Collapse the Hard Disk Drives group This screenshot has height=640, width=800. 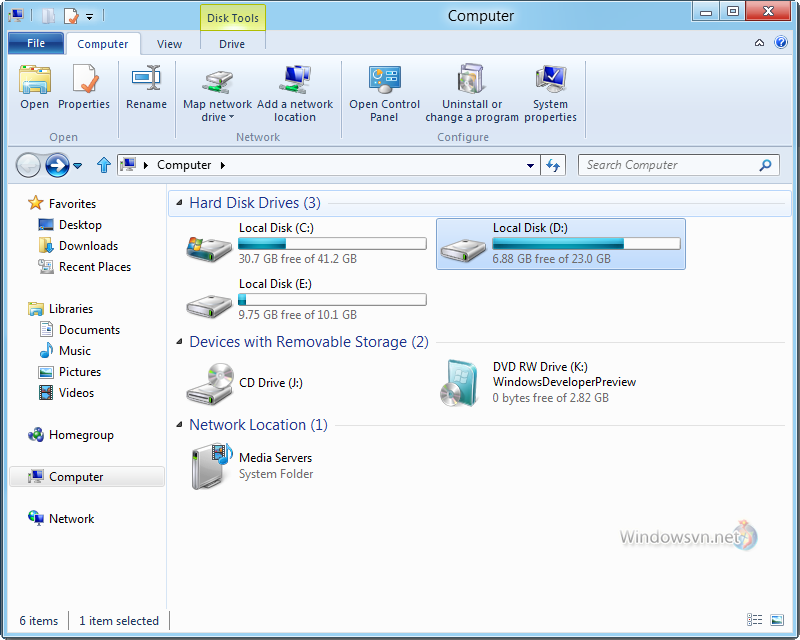pos(179,203)
